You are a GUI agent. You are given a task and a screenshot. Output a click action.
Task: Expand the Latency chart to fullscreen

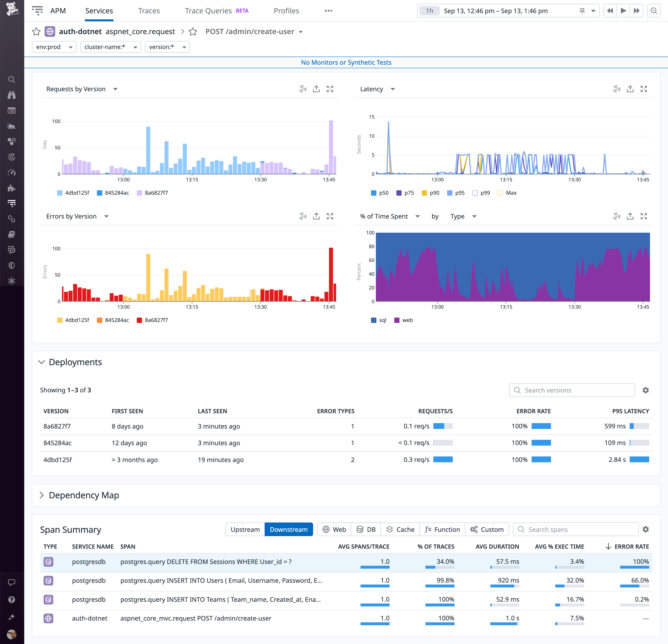(x=644, y=89)
